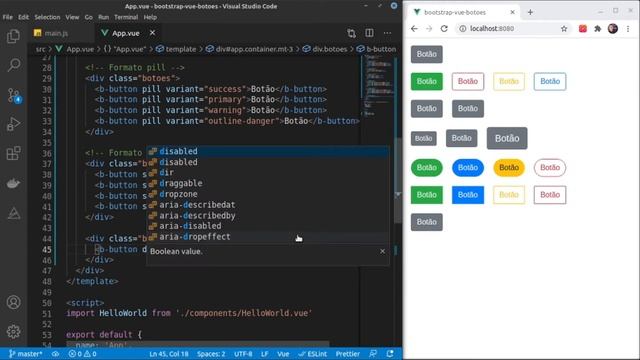The width and height of the screenshot is (640, 360).
Task: Open the Chrome three-dot menu
Action: pos(628,29)
